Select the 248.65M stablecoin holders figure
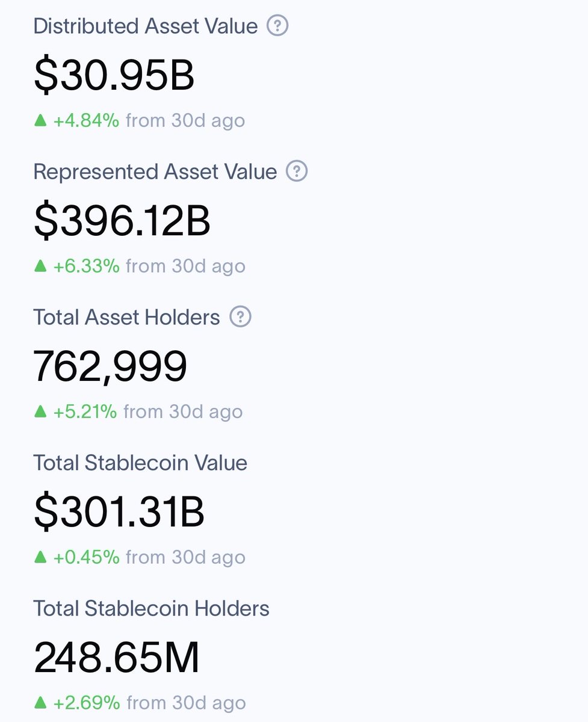Viewport: 588px width, 722px height. [117, 658]
